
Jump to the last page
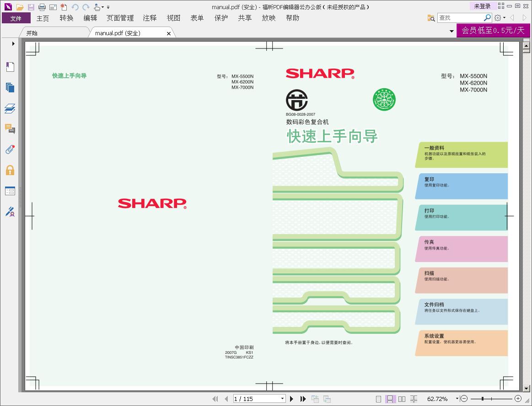[x=303, y=399]
